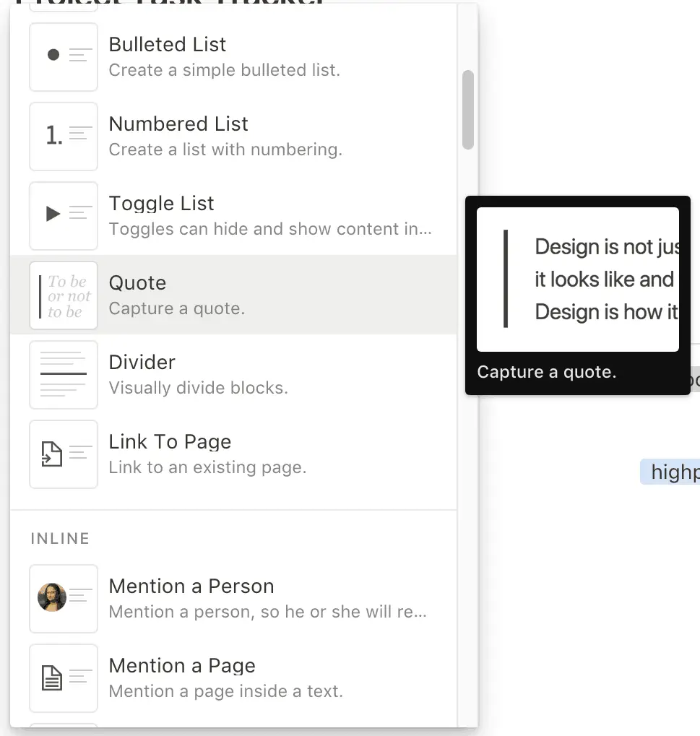This screenshot has height=736, width=700.
Task: Click the INLINE section heading
Action: [60, 538]
